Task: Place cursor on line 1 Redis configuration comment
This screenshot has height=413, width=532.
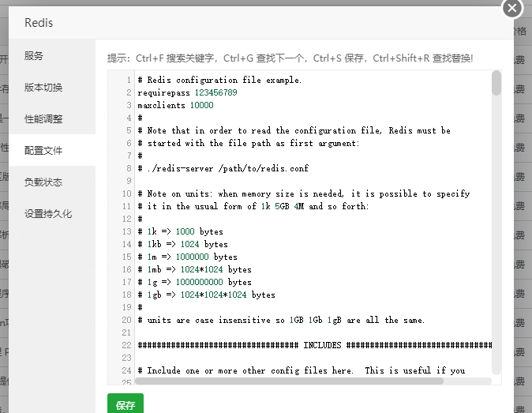Action: [x=219, y=80]
